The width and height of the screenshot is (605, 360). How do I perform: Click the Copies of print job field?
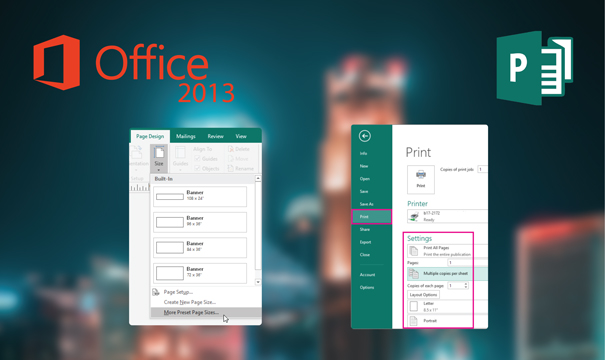tap(482, 169)
